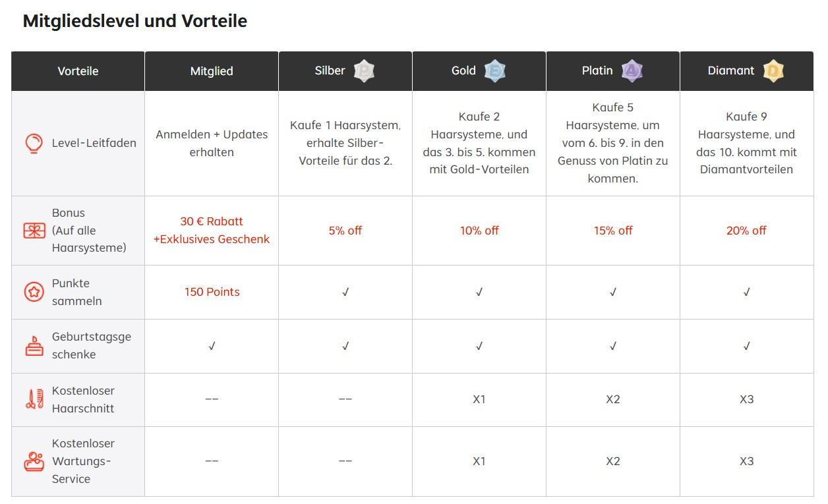This screenshot has height=504, width=828.
Task: Select the Vorteile column header
Action: 78,71
